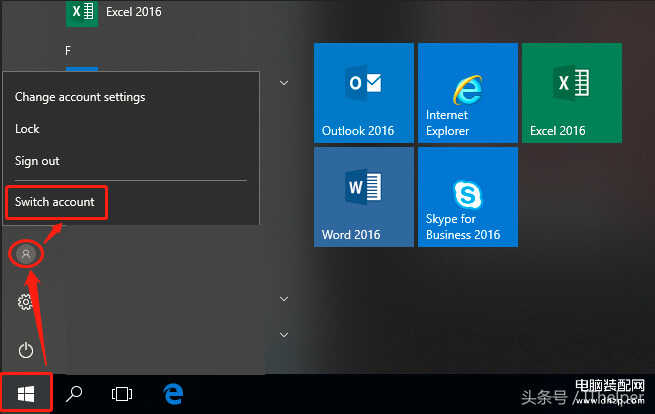Click the user account avatar icon

(x=26, y=254)
